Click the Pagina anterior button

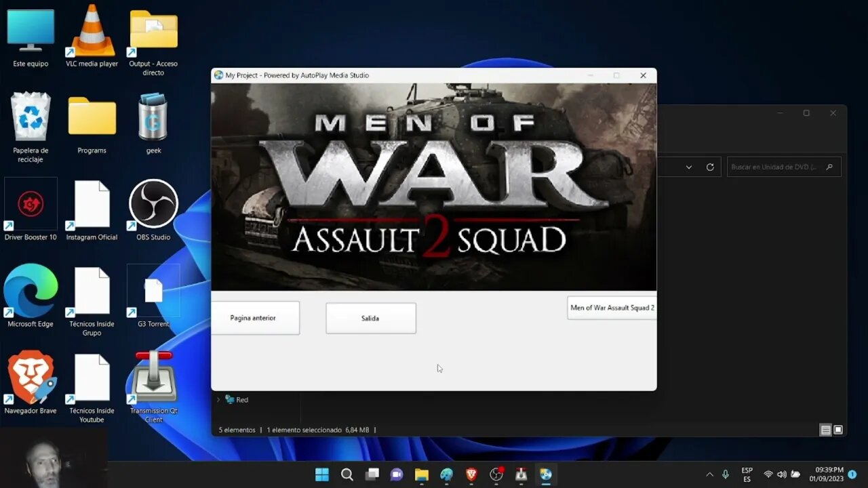coord(255,318)
